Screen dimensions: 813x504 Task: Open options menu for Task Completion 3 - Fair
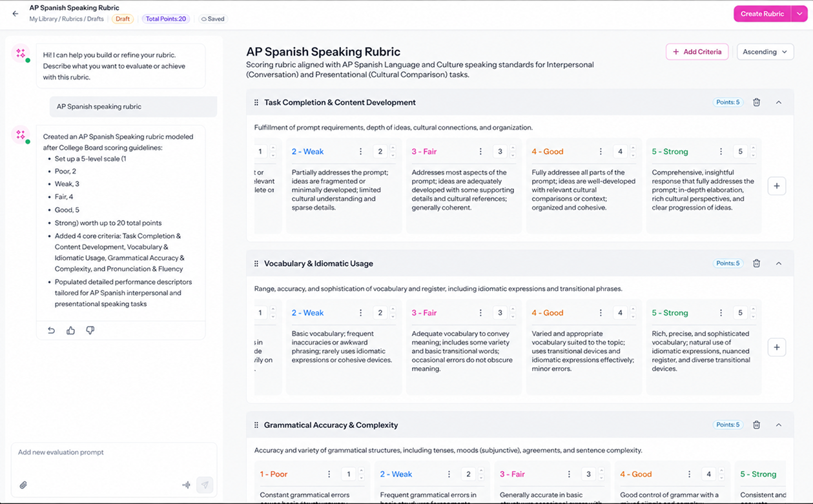480,152
